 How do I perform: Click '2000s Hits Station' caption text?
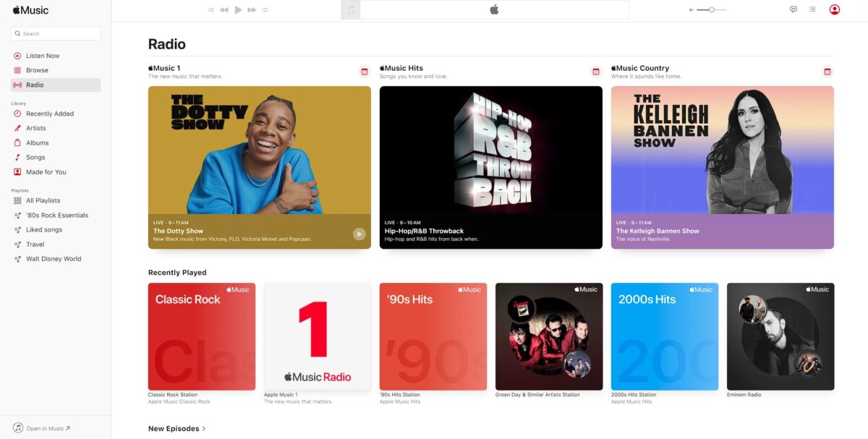coord(634,395)
